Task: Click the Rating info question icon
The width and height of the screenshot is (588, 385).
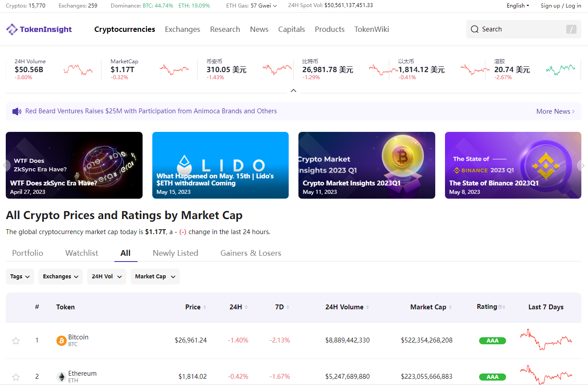Action: coord(500,307)
